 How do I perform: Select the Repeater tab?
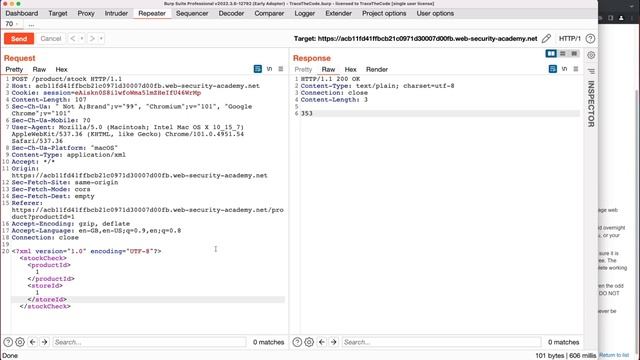click(x=152, y=13)
